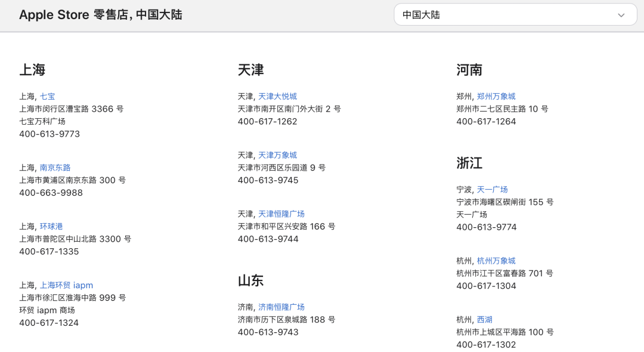644x352 pixels.
Task: Click the 山东 section heading
Action: pyautogui.click(x=250, y=280)
